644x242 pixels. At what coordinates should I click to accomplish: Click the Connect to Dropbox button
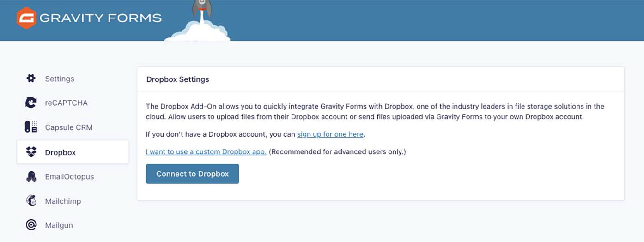tap(192, 174)
